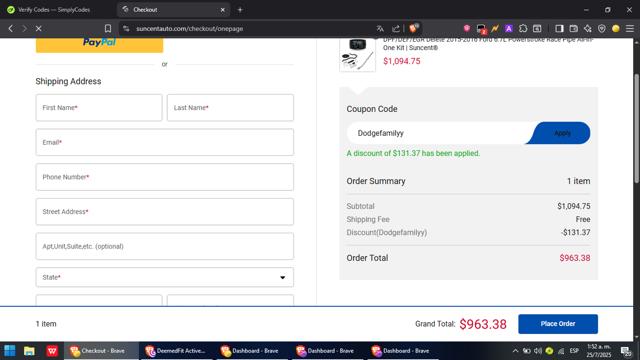640x360 pixels.
Task: Open the Brave hamburger main menu
Action: coord(630,29)
